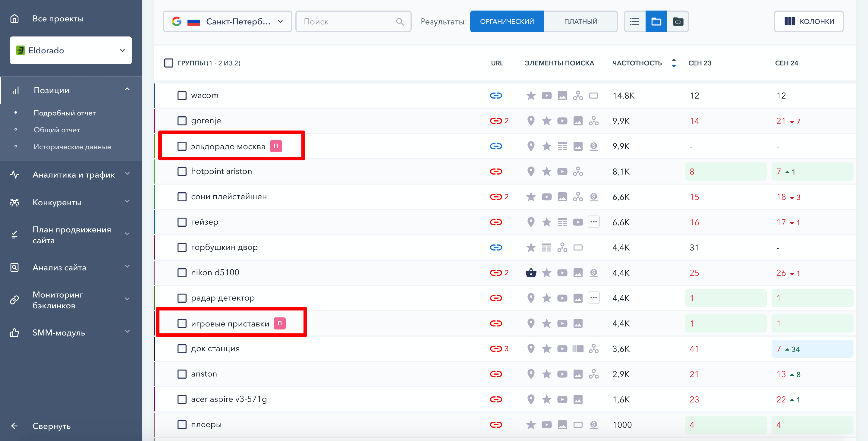
Task: Switch to ОРГАНИЧЕСКИЙ results tab
Action: 507,22
